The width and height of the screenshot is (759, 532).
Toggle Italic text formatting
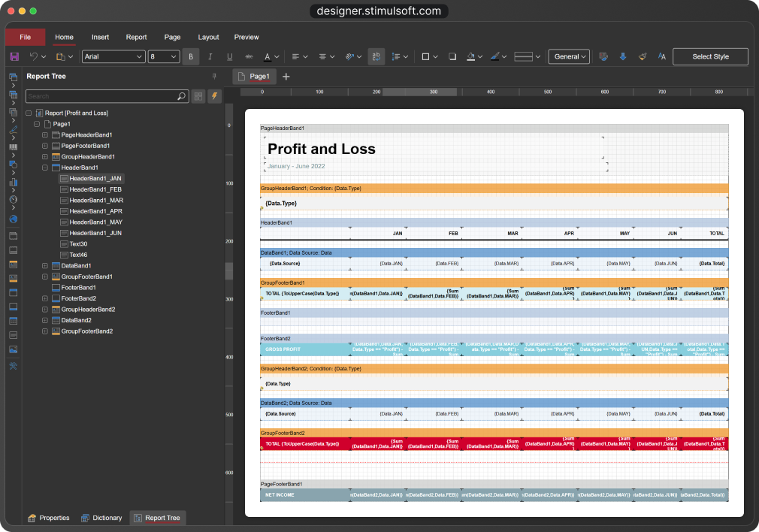coord(210,56)
